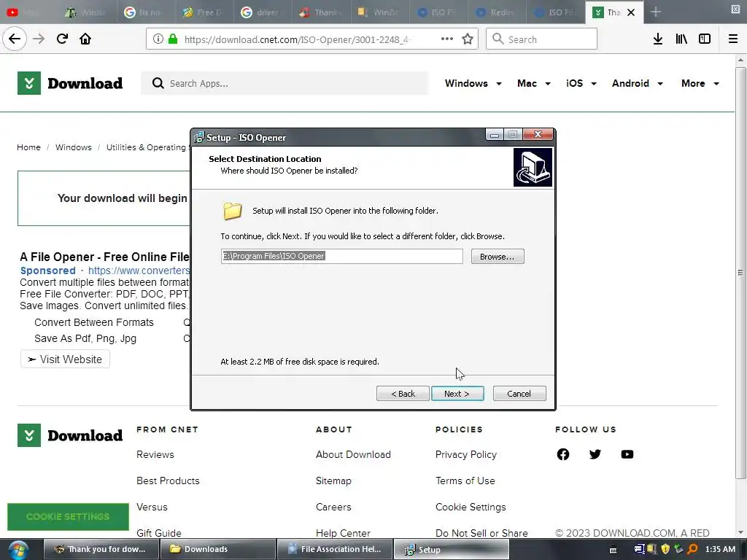Toggle the sidebar view icon
This screenshot has width=747, height=560.
[x=705, y=39]
